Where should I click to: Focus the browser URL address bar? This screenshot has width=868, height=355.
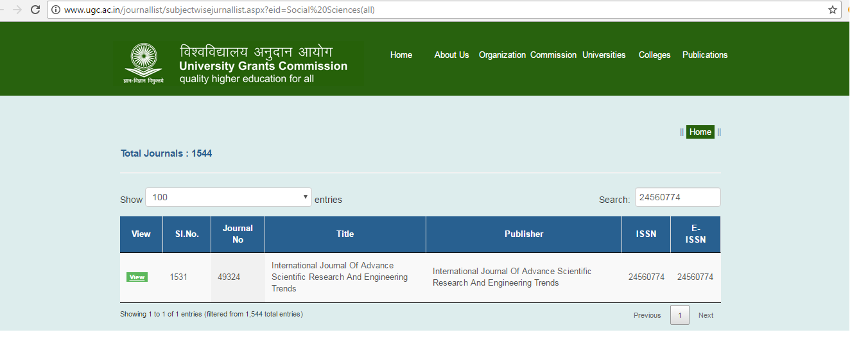click(x=443, y=10)
